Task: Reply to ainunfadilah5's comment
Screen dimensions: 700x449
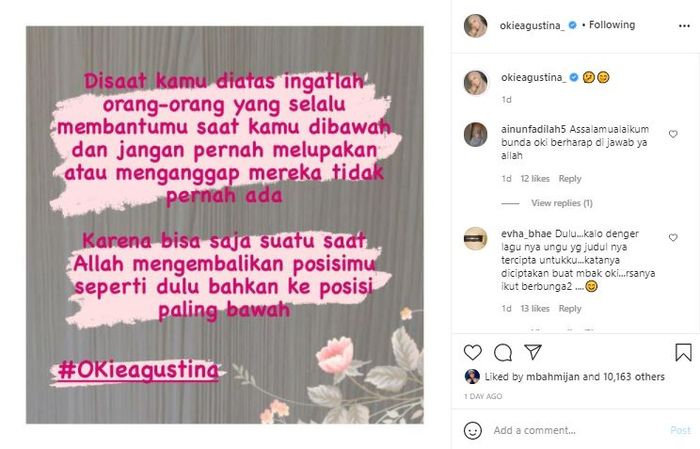Action: point(570,179)
